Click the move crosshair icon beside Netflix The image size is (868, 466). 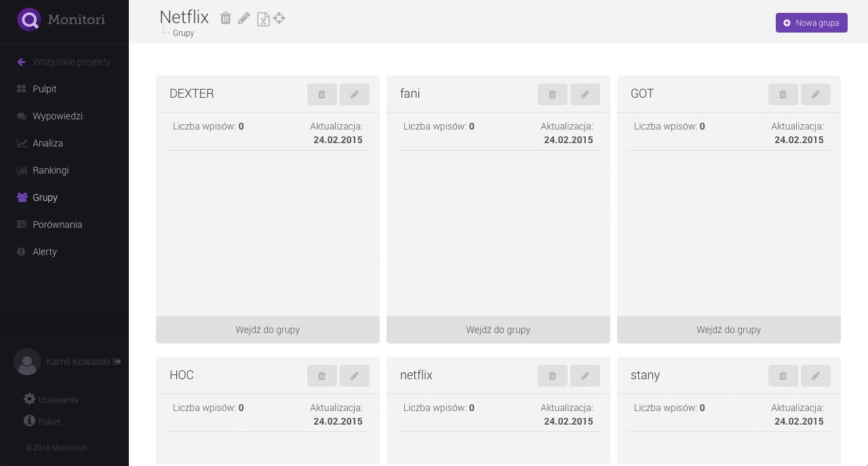[279, 18]
